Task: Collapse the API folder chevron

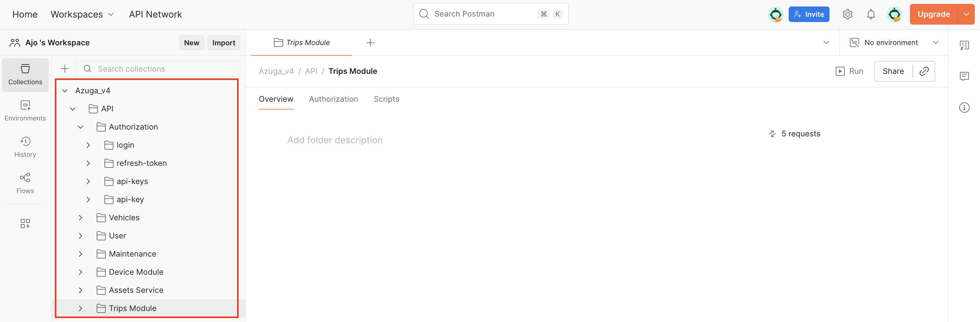Action: pos(73,109)
